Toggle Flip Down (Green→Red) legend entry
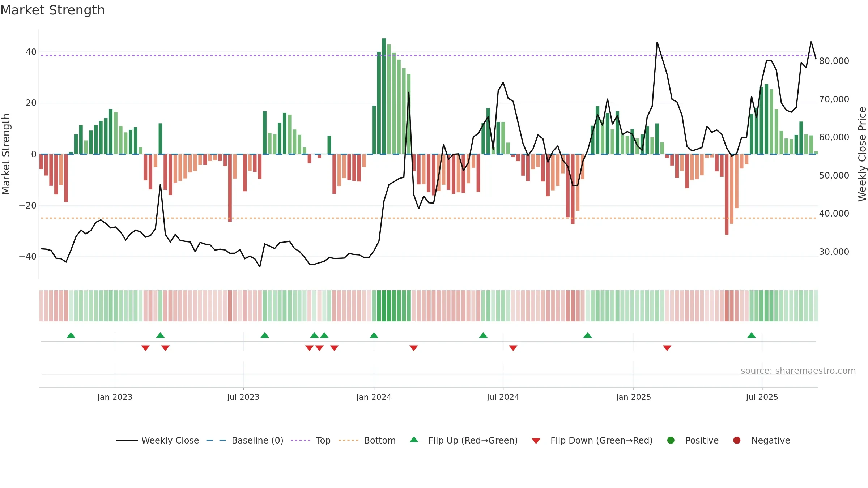The image size is (868, 488). coord(592,440)
